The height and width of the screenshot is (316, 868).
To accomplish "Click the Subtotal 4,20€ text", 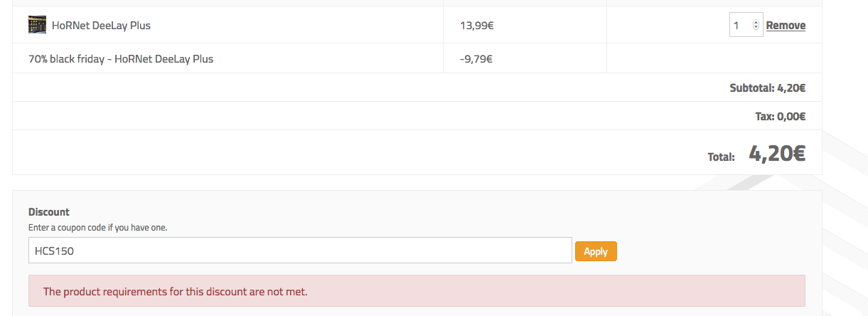I will point(767,88).
